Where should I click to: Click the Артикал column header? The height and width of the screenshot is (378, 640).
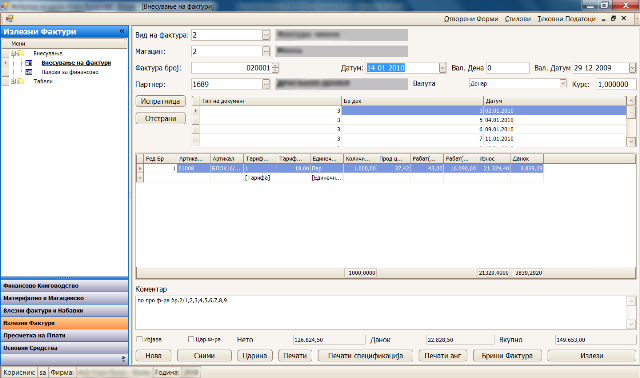(227, 158)
